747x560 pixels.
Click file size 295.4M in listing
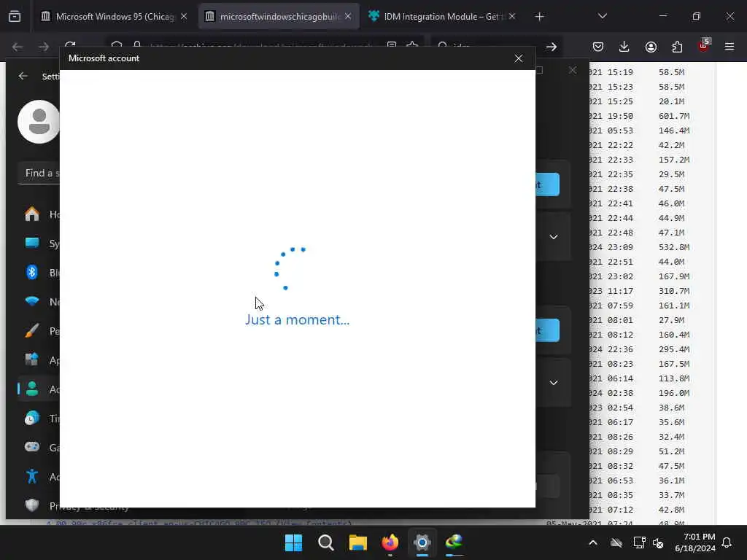674,349
